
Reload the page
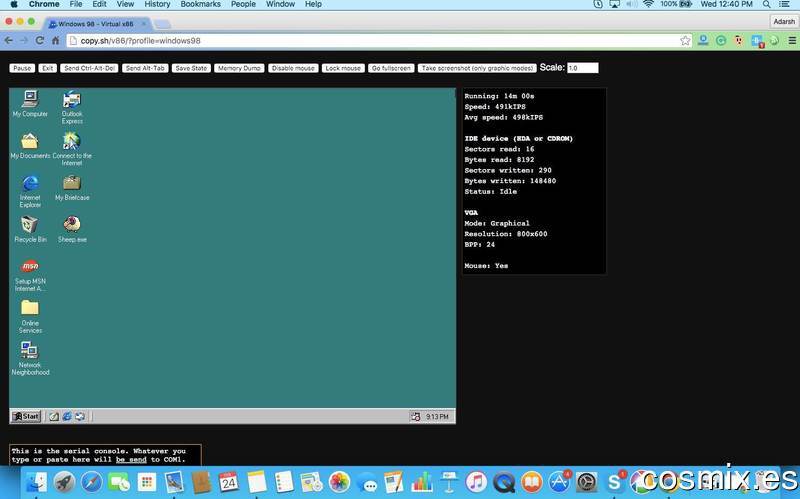pos(39,40)
